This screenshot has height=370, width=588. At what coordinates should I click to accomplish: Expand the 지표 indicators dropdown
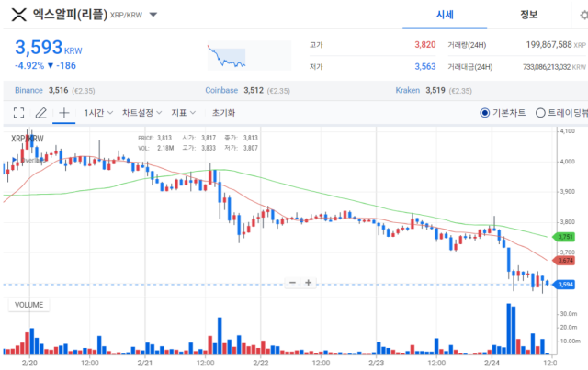[x=183, y=113]
